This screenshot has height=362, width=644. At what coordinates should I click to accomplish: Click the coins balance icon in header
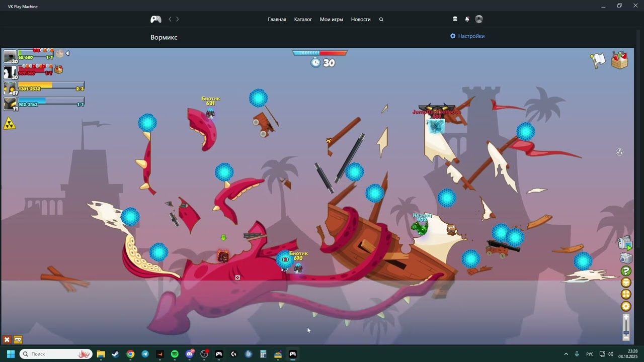coord(455,19)
